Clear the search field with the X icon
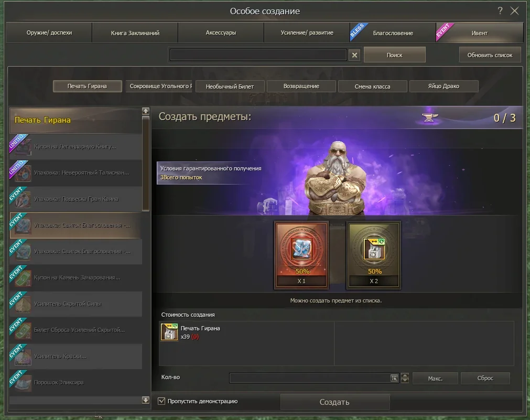 point(354,55)
